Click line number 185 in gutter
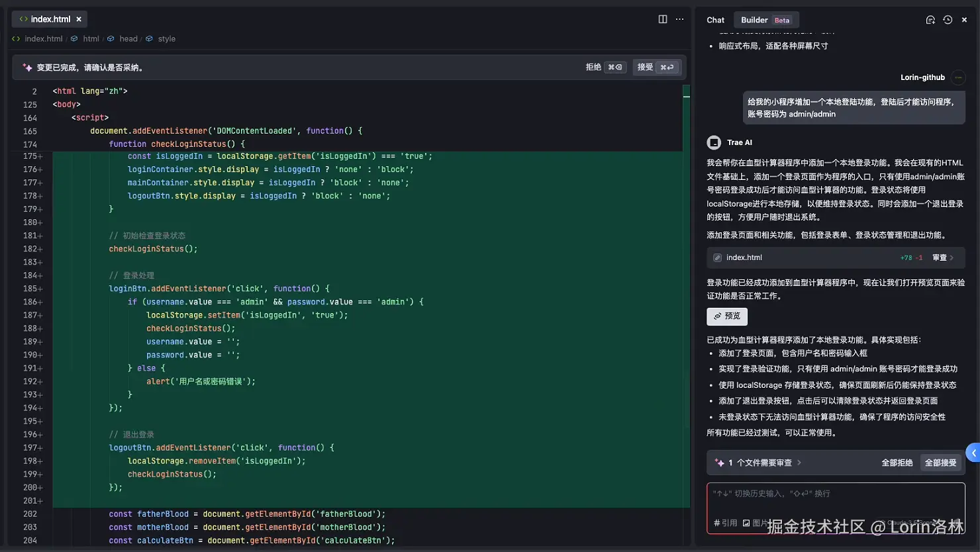 [30, 289]
